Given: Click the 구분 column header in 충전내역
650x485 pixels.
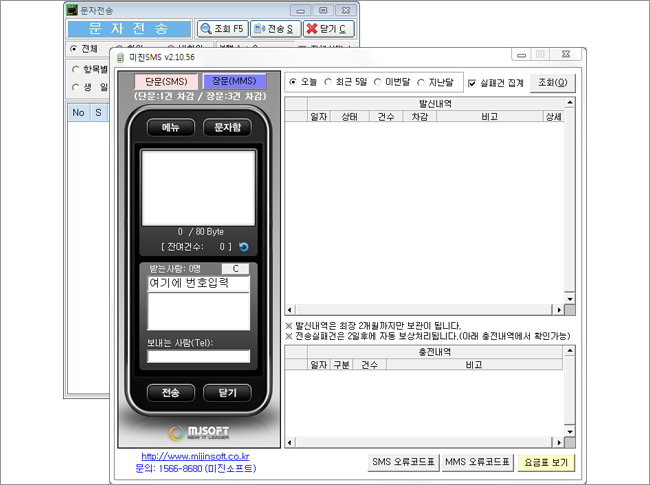Looking at the screenshot, I should tap(342, 365).
